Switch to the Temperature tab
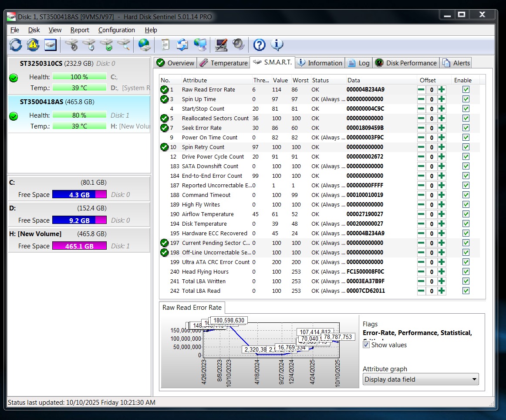Viewport: 506px width, 420px height. click(x=223, y=63)
